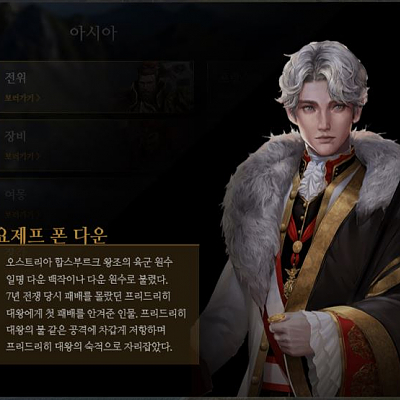Viewport: 400px width, 400px height.
Task: Select the 아시아 region tab
Action: pos(93,33)
